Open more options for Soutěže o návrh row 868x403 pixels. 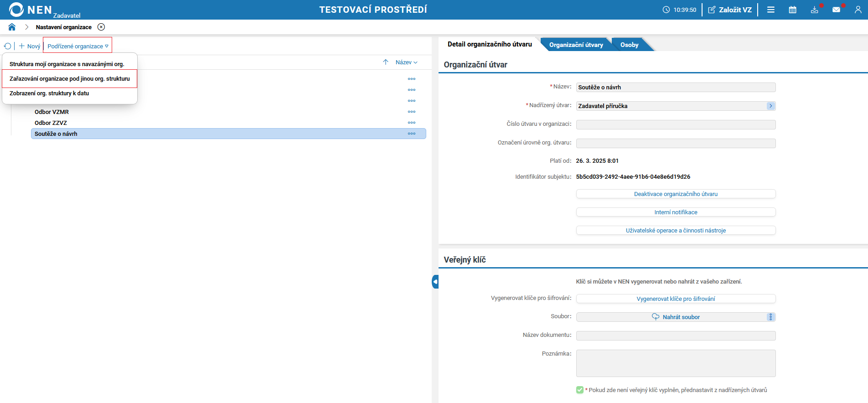tap(412, 134)
